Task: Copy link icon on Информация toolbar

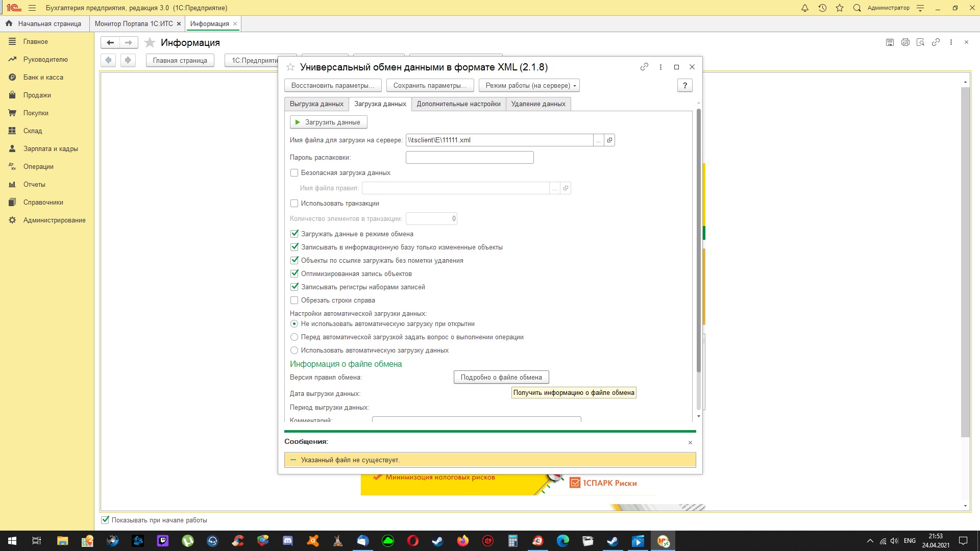Action: point(936,42)
